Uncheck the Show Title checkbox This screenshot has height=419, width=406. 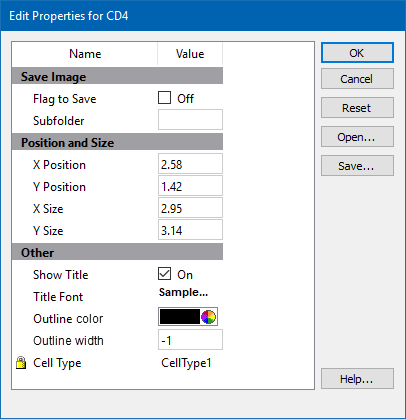(x=164, y=274)
